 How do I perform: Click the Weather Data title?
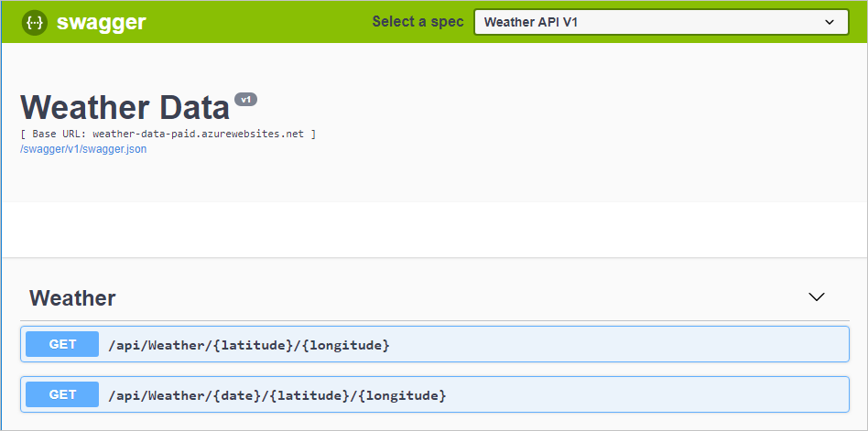[x=125, y=108]
